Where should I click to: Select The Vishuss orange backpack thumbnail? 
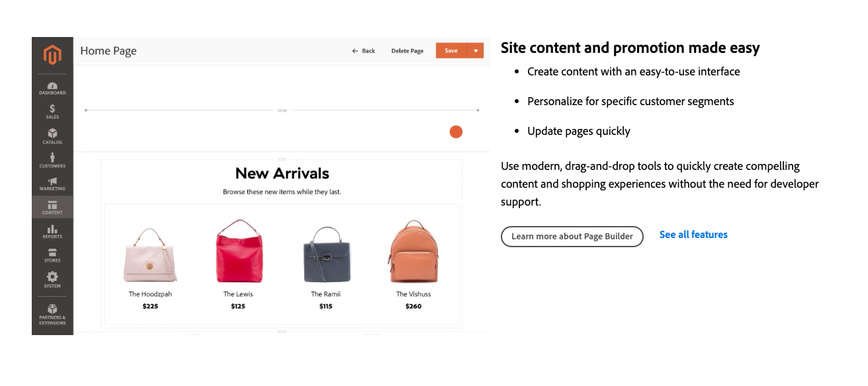tap(413, 252)
